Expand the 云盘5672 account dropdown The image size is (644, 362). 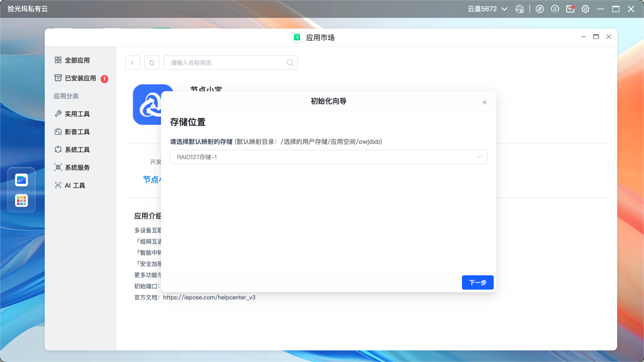pos(487,8)
